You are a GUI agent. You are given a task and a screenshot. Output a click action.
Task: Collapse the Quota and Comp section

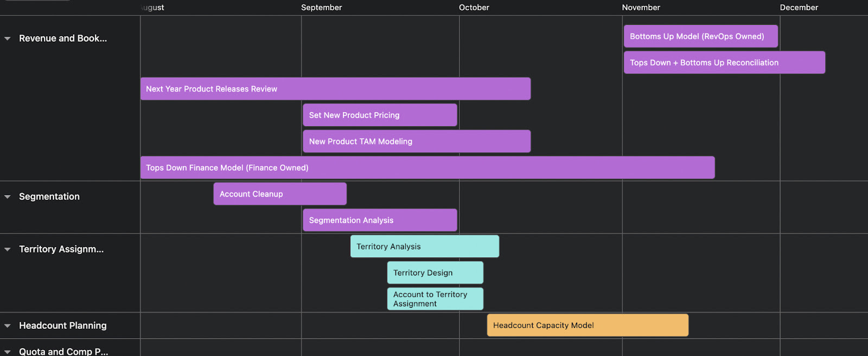click(x=7, y=351)
